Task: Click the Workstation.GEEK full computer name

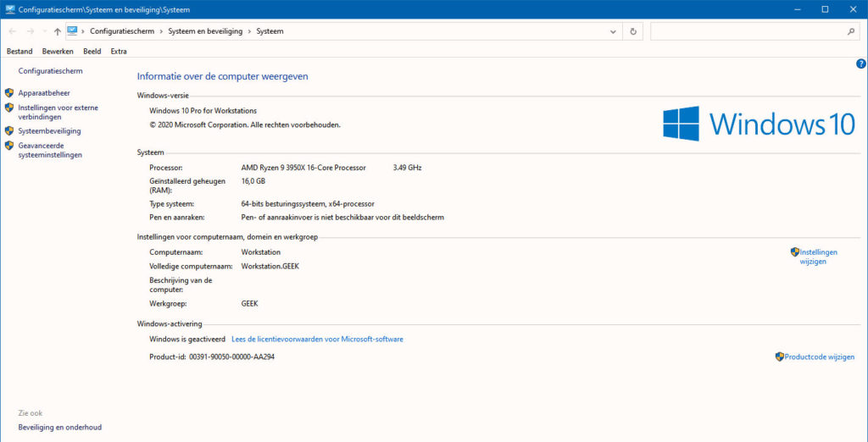Action: tap(270, 266)
